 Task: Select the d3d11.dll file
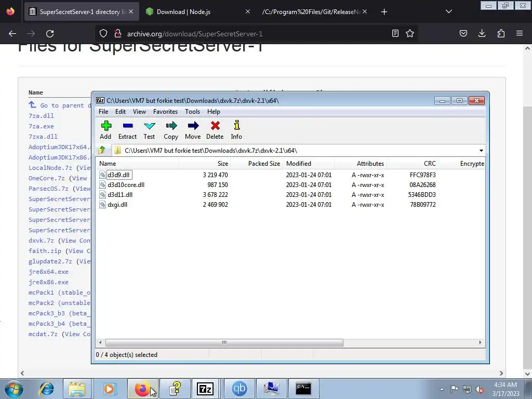[120, 195]
